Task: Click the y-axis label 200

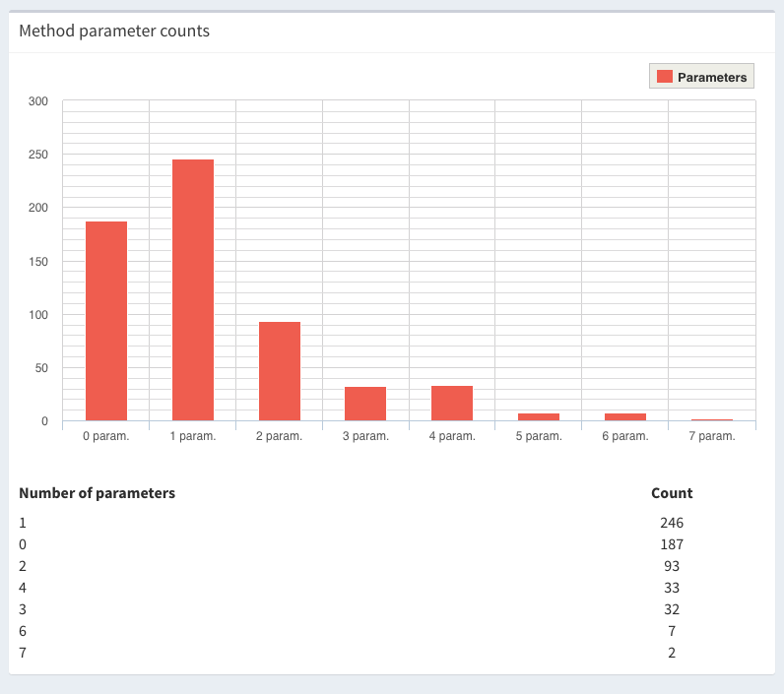Action: pyautogui.click(x=38, y=208)
